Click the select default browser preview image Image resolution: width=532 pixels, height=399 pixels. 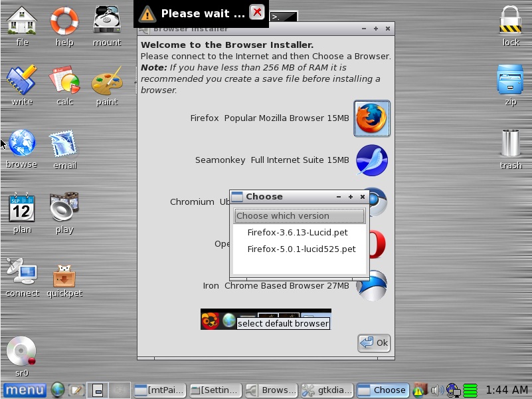pyautogui.click(x=266, y=319)
